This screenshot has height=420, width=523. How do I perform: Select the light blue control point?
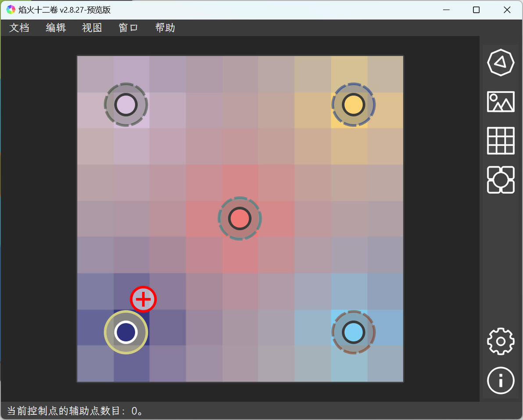pos(354,332)
